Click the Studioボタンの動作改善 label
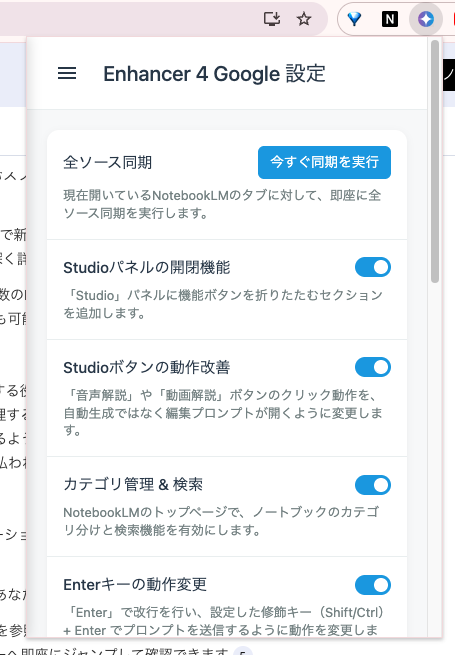455x655 pixels. (147, 367)
